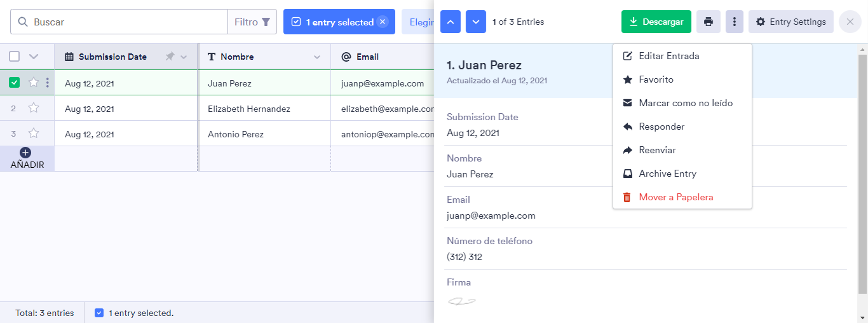Go to next entry with down arrow
868x323 pixels.
click(x=476, y=22)
